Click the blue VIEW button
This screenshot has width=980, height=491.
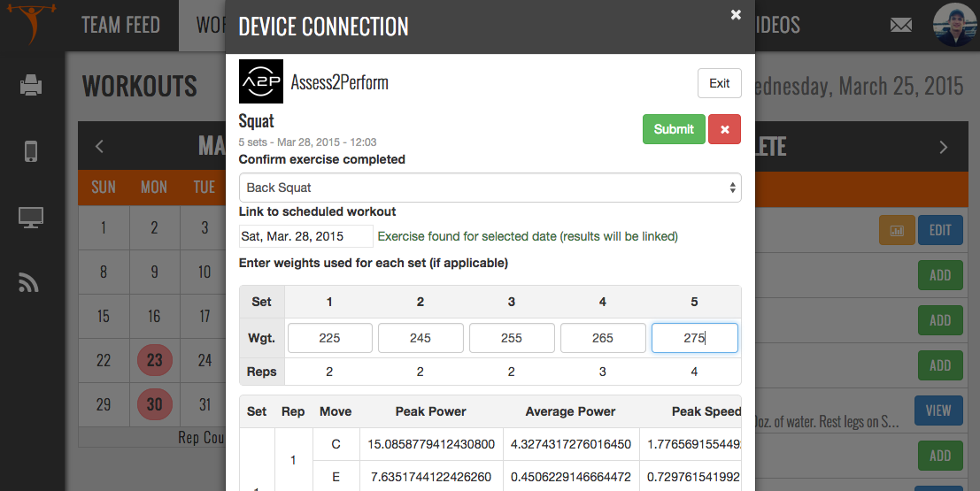(x=938, y=410)
